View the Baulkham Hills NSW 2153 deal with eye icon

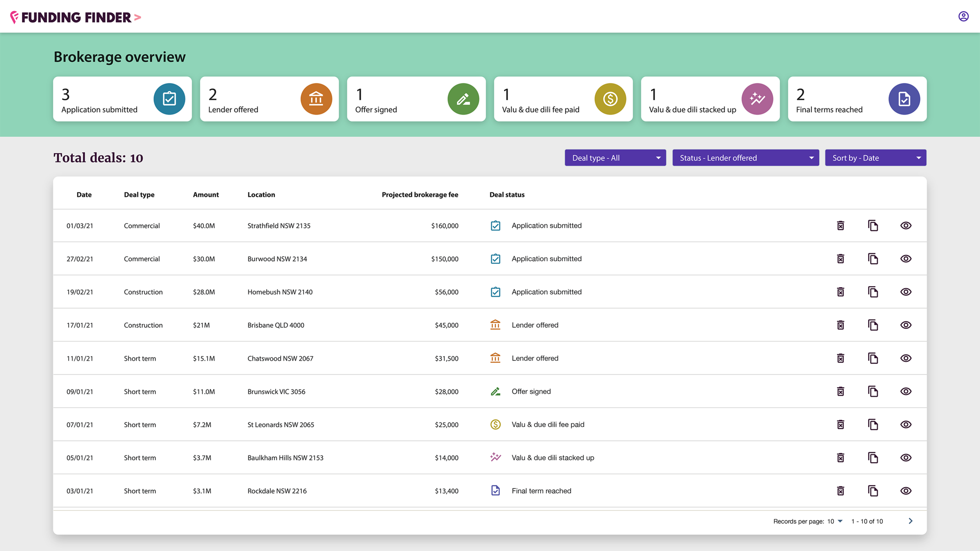(906, 458)
